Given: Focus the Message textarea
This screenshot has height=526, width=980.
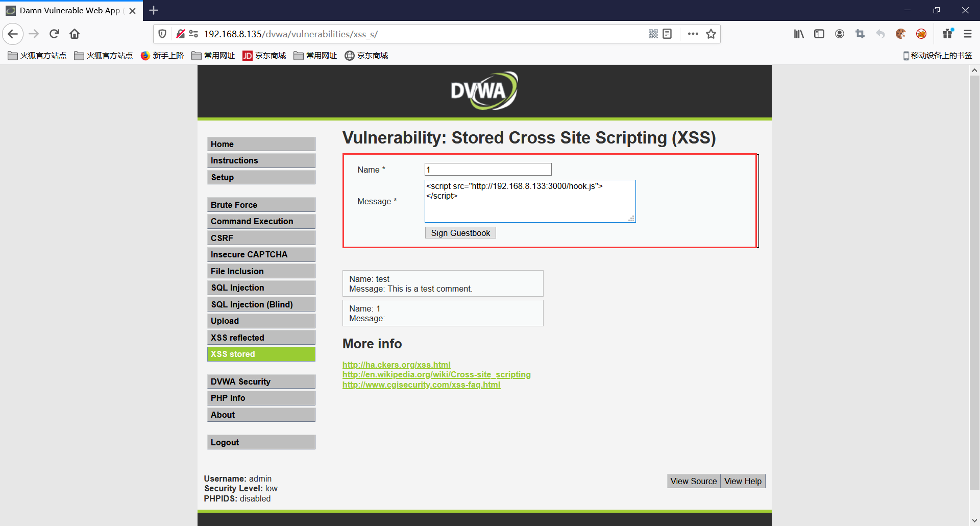Looking at the screenshot, I should pyautogui.click(x=530, y=201).
